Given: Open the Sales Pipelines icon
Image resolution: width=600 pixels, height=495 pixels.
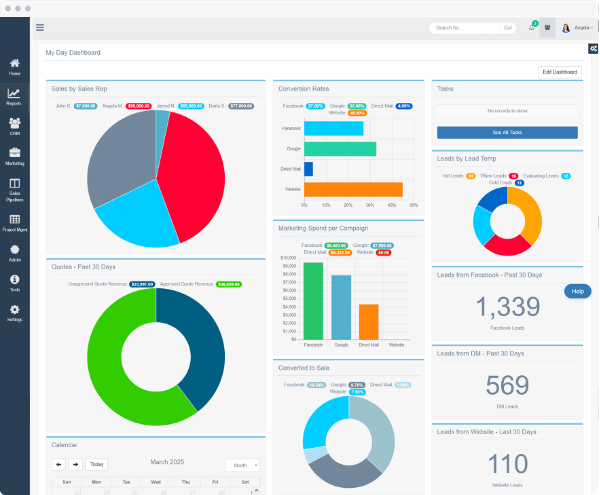Looking at the screenshot, I should click(14, 187).
